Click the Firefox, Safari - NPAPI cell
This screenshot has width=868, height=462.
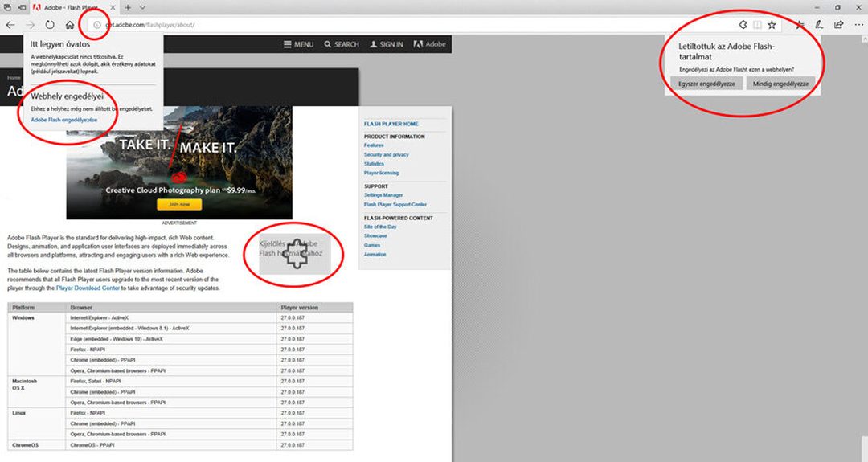171,381
